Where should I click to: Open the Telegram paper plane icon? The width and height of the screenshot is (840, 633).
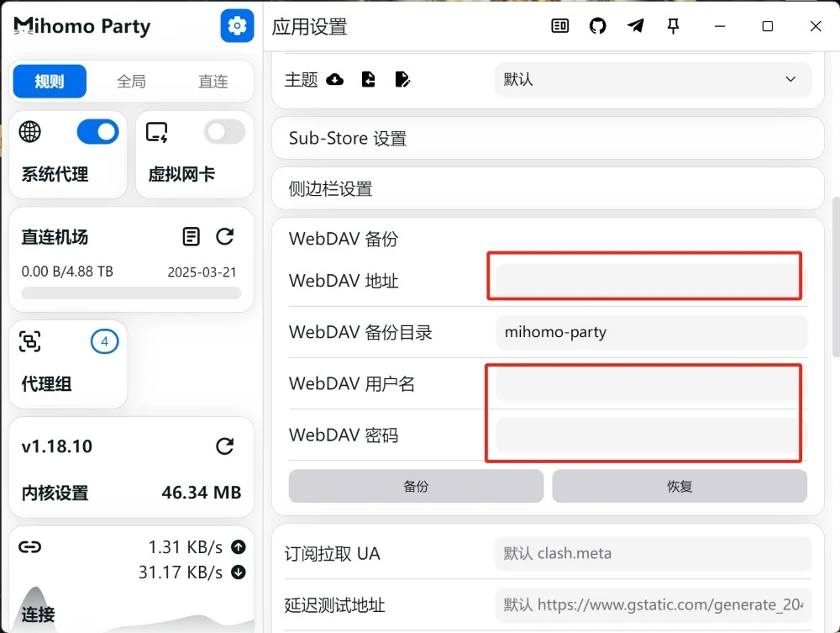coord(635,26)
